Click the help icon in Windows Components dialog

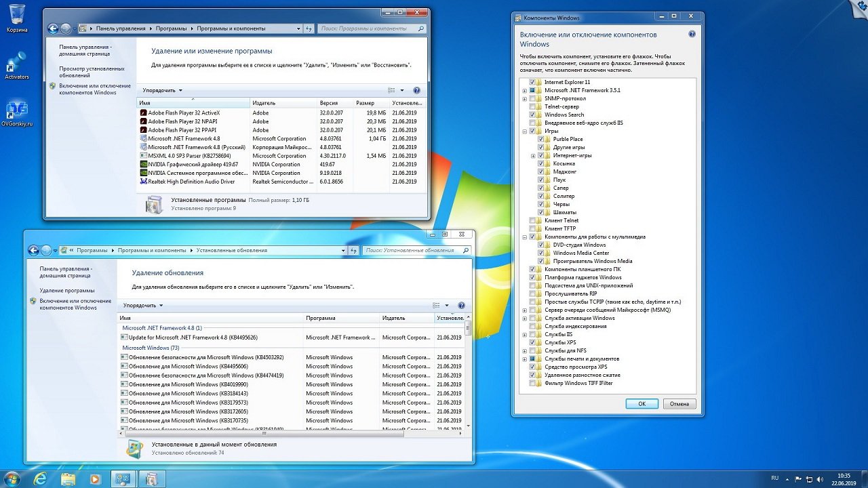click(x=692, y=34)
